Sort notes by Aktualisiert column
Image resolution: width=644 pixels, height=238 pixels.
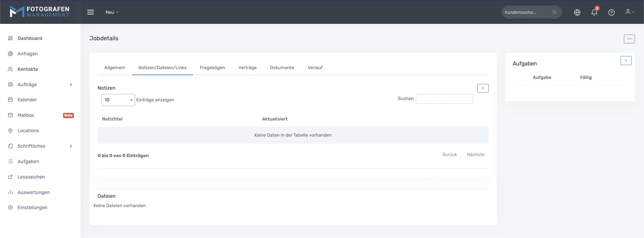click(275, 119)
